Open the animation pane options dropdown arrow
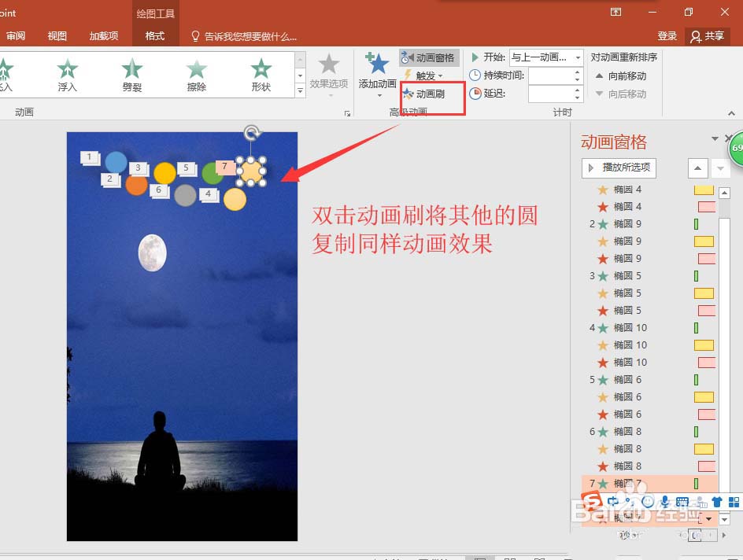Screen dimensions: 743x560 click(x=715, y=138)
